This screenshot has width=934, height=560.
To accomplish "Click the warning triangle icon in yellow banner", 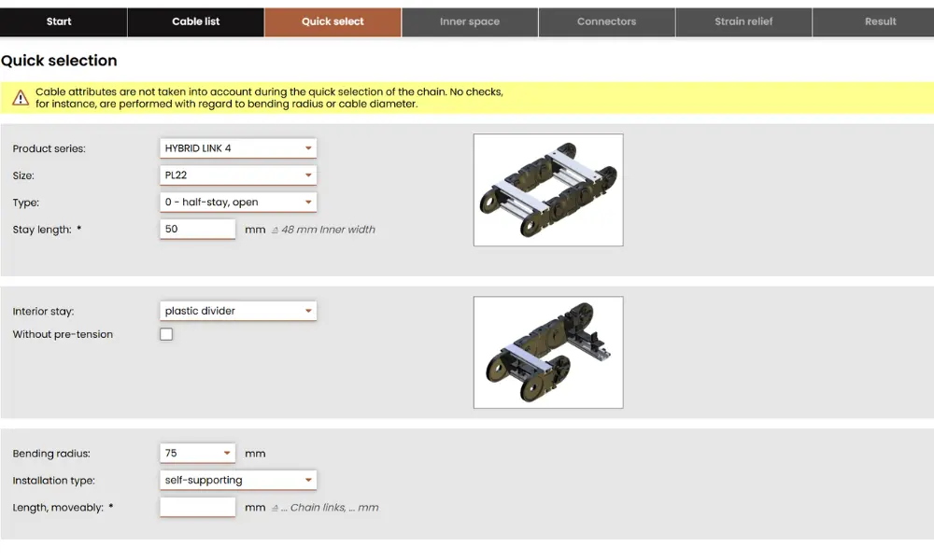I will click(x=21, y=98).
